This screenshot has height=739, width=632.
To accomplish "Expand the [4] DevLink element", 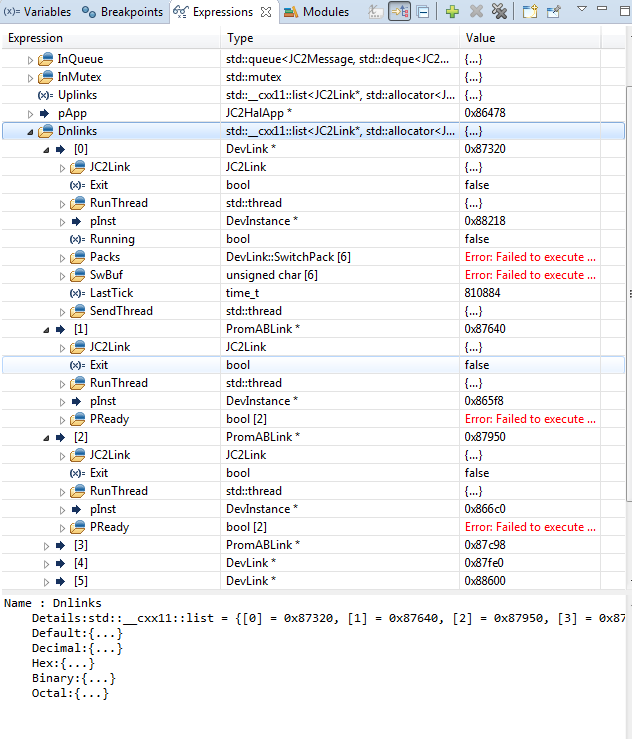I will click(46, 564).
